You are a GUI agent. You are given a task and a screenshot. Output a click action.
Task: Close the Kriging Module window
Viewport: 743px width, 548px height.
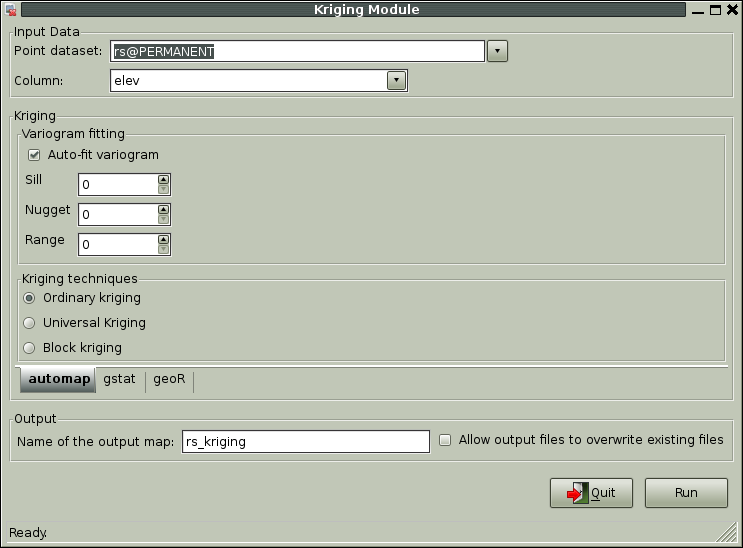coord(733,10)
